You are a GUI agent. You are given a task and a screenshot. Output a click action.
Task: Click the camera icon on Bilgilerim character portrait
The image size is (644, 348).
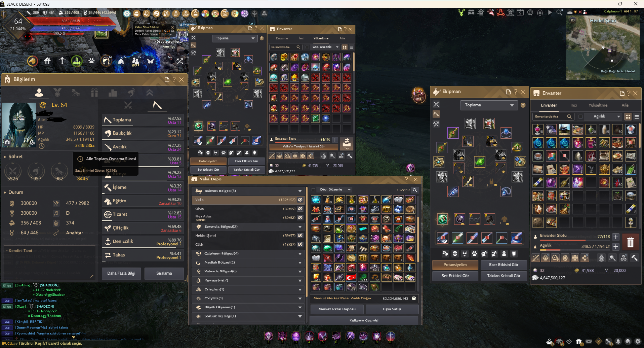[x=7, y=142]
